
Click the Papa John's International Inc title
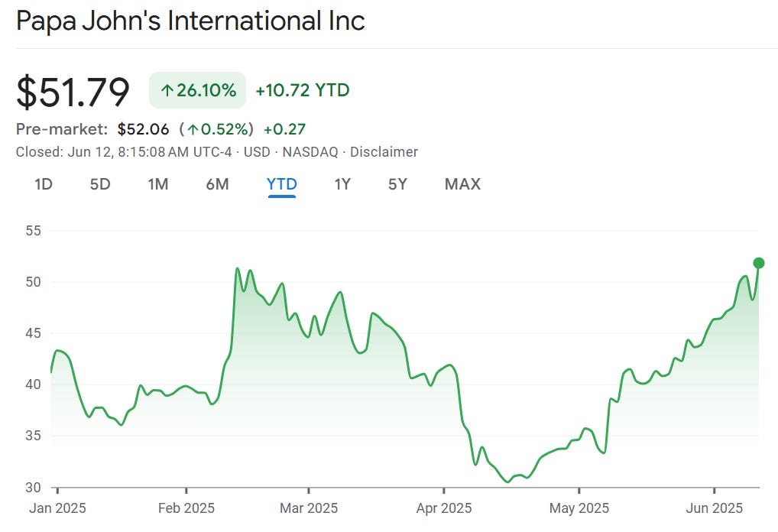(x=190, y=21)
